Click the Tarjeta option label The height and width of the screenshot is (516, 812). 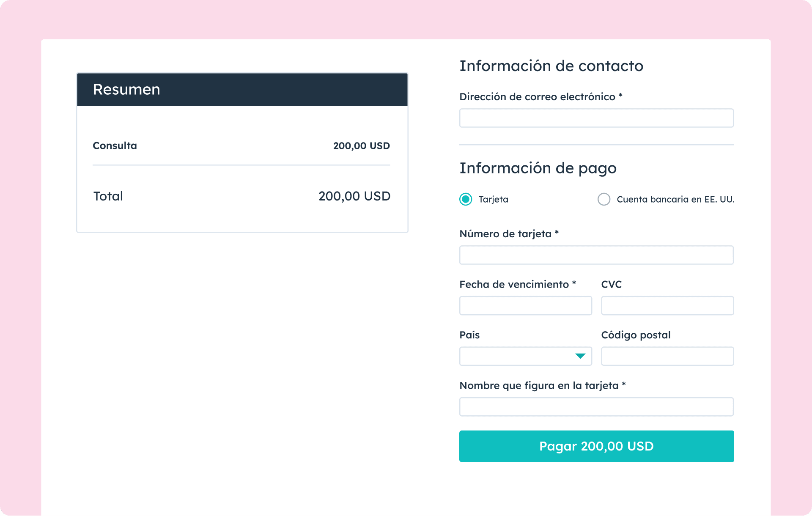click(x=494, y=200)
